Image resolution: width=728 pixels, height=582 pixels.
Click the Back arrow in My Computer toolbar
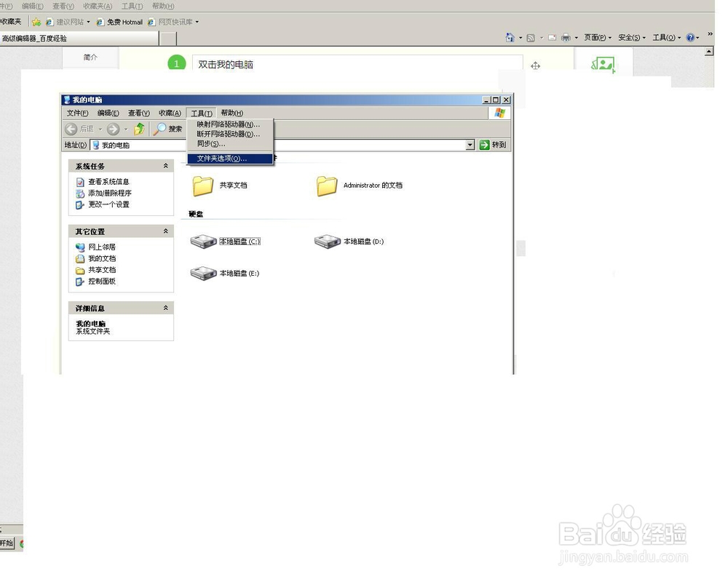(71, 129)
